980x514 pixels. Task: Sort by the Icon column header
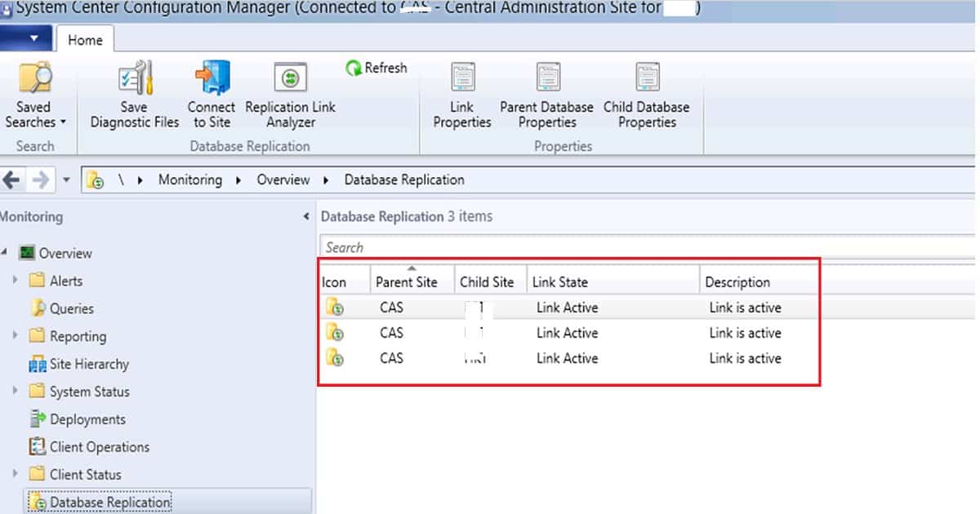344,281
